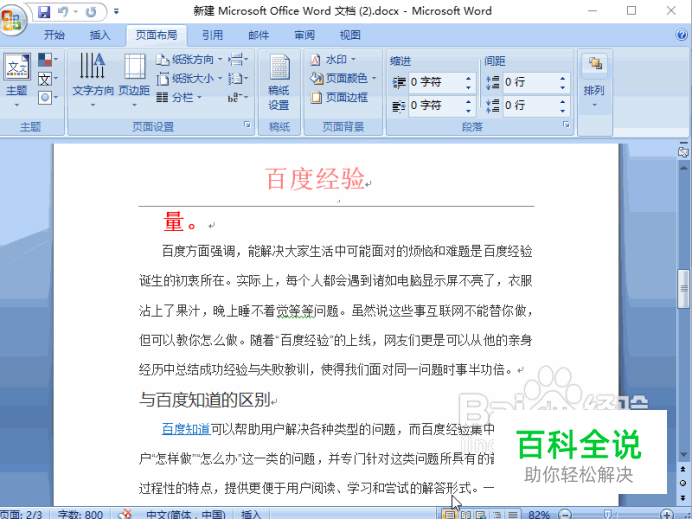Click the vertical scrollbar thumb
Viewport: 692px width, 519px height.
click(683, 289)
